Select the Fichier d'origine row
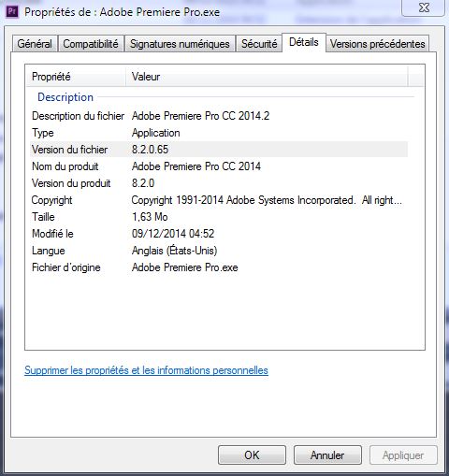449x476 pixels. coord(219,267)
